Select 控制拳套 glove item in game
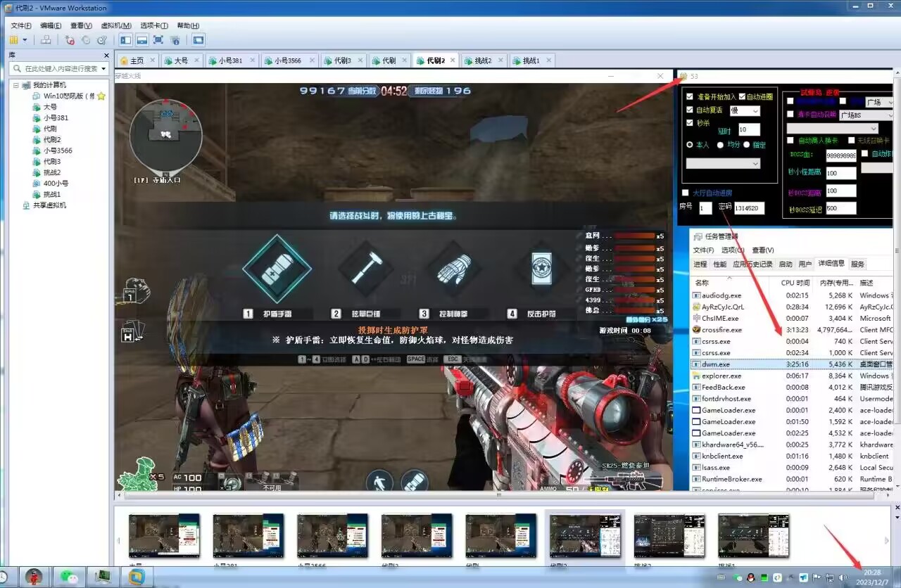This screenshot has height=588, width=901. tap(453, 269)
